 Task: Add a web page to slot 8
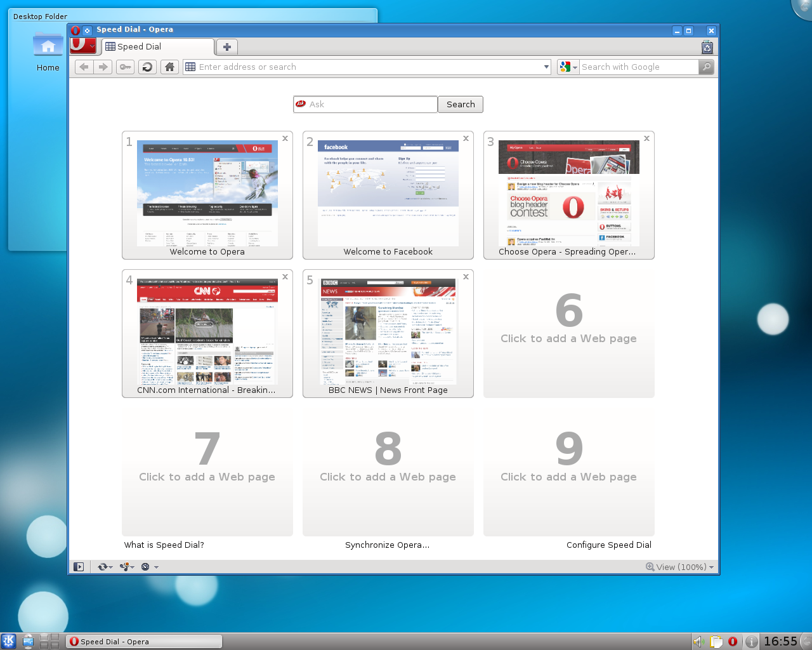[388, 472]
